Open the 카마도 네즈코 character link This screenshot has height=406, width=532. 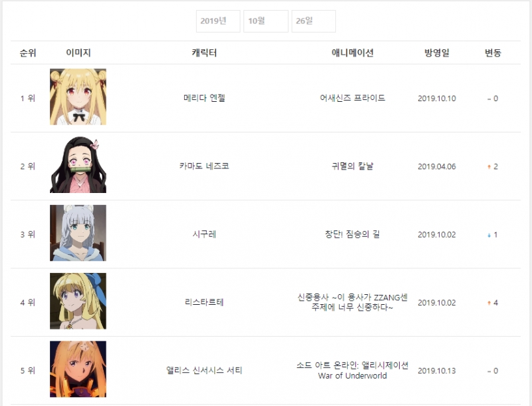coord(204,166)
